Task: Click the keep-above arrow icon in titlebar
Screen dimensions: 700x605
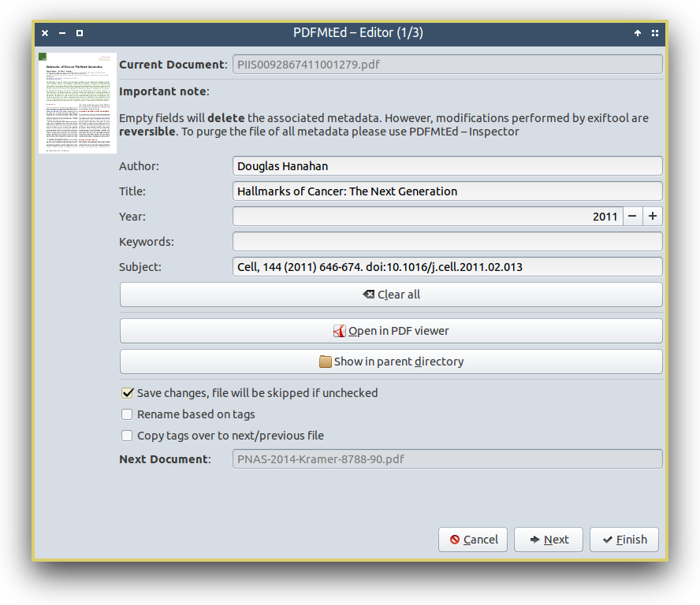Action: pyautogui.click(x=638, y=33)
